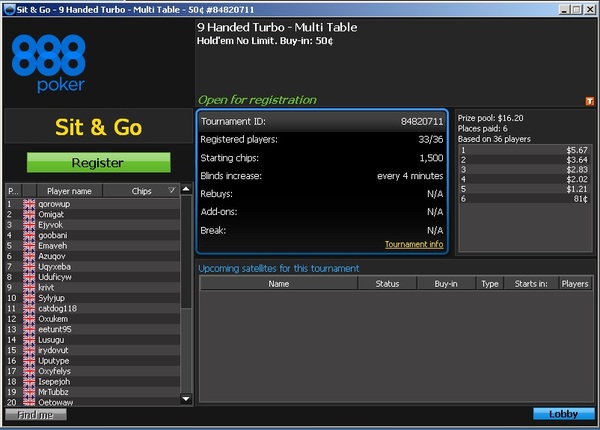Click fifth place prize $1.21 row
Viewport: 600px width, 430px height.
(525, 189)
